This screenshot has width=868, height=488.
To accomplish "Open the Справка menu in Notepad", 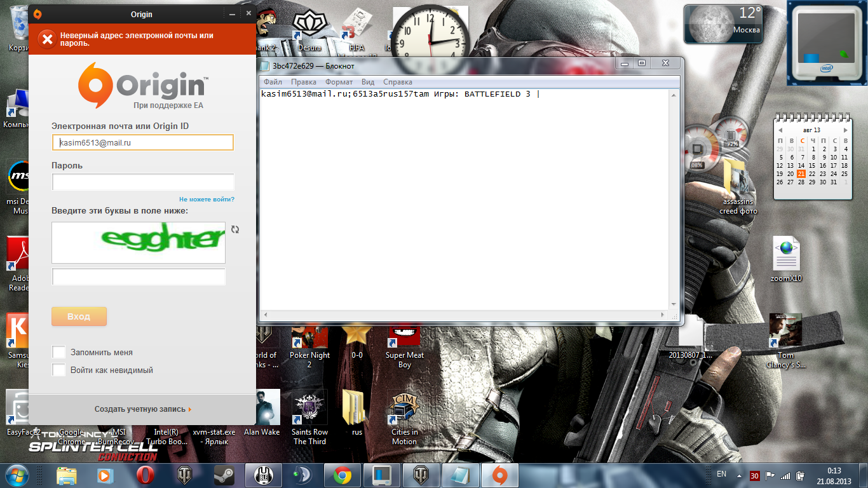I will click(x=398, y=82).
